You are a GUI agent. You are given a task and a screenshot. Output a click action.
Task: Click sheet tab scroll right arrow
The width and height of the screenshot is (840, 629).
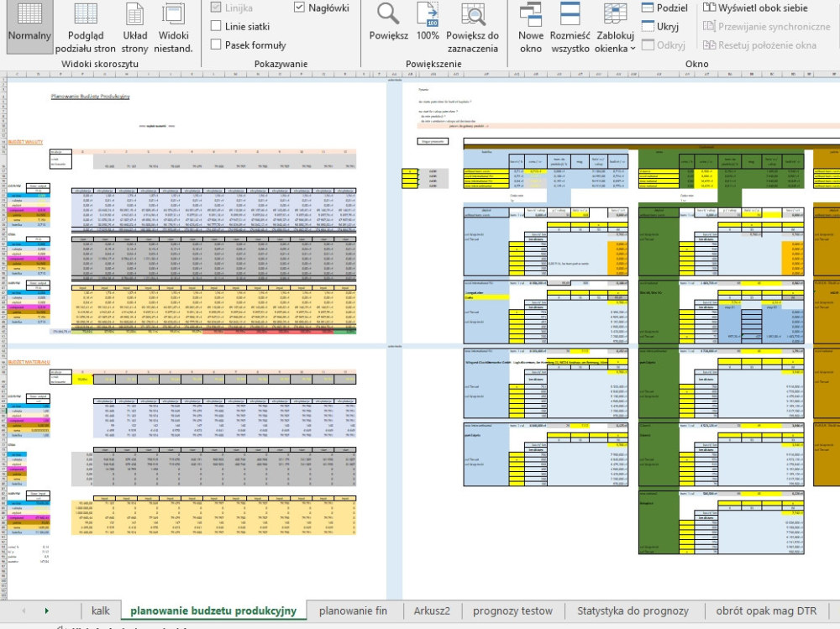46,611
